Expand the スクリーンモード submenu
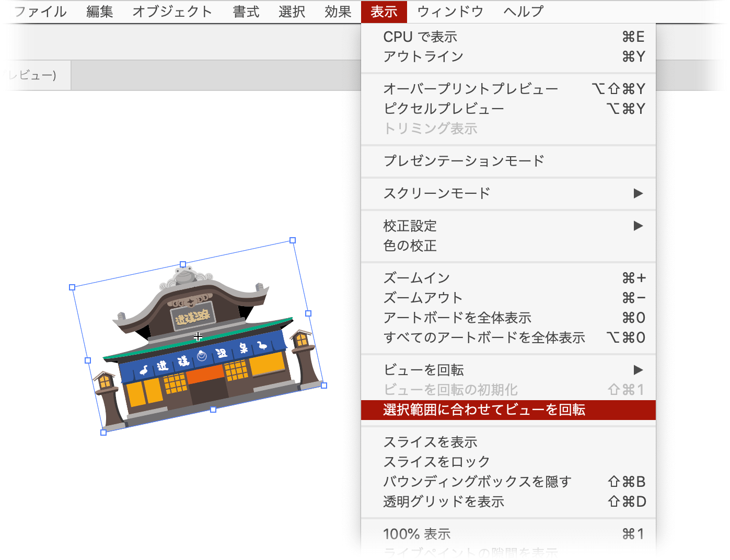730x560 pixels. (508, 193)
